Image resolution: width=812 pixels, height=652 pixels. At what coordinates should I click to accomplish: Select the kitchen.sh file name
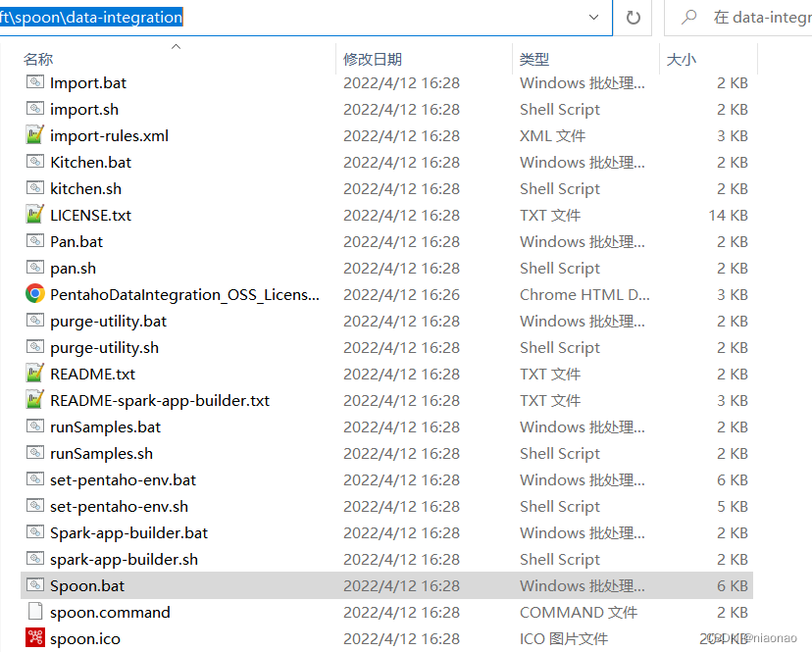(x=85, y=188)
